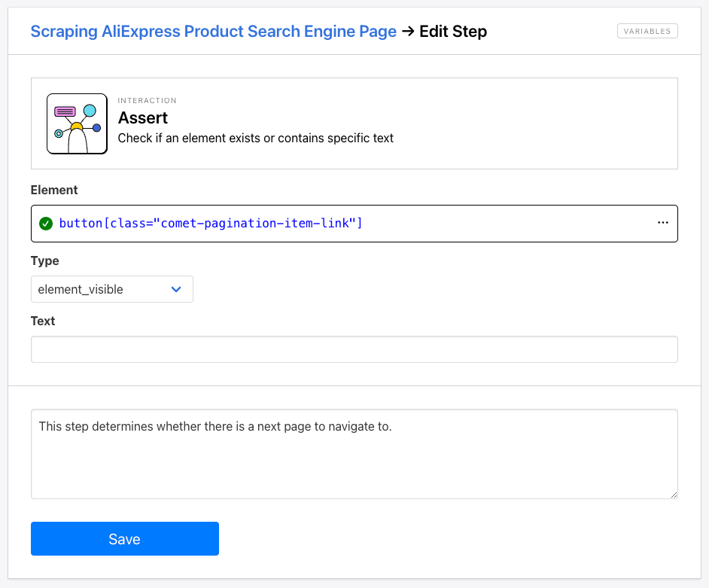Image resolution: width=709 pixels, height=588 pixels.
Task: Open the three-dots menu in Element field
Action: coord(663,223)
